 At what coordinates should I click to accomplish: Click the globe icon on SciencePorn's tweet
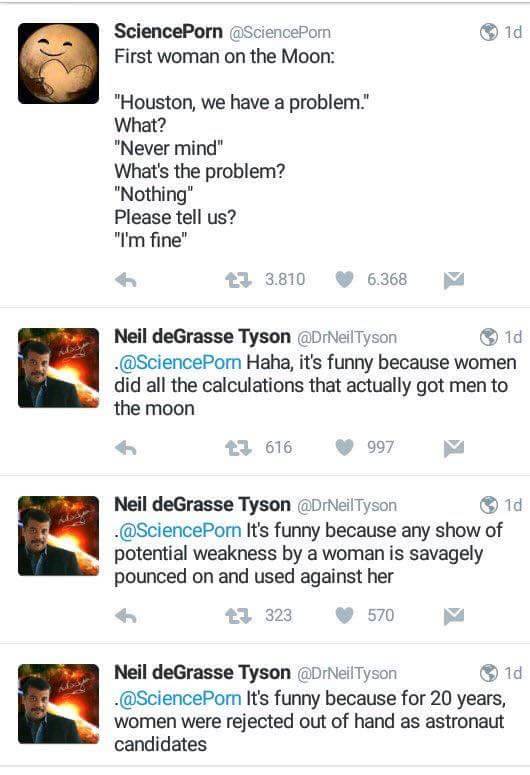pos(488,32)
